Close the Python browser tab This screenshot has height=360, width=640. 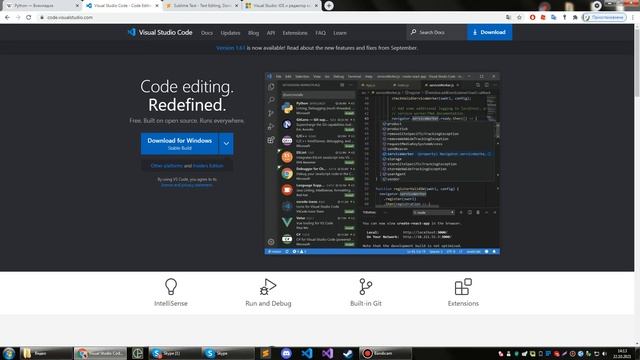pos(77,6)
